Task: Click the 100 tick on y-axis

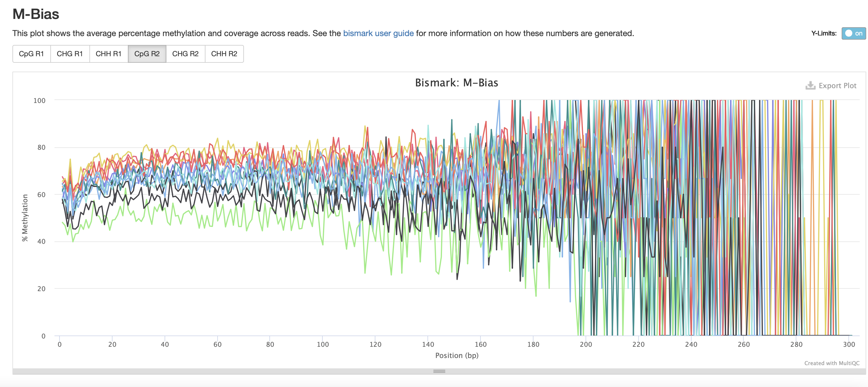Action: [x=39, y=100]
